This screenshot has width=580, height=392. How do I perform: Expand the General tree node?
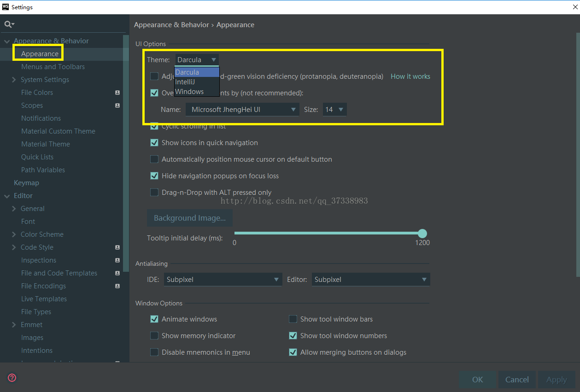click(14, 209)
